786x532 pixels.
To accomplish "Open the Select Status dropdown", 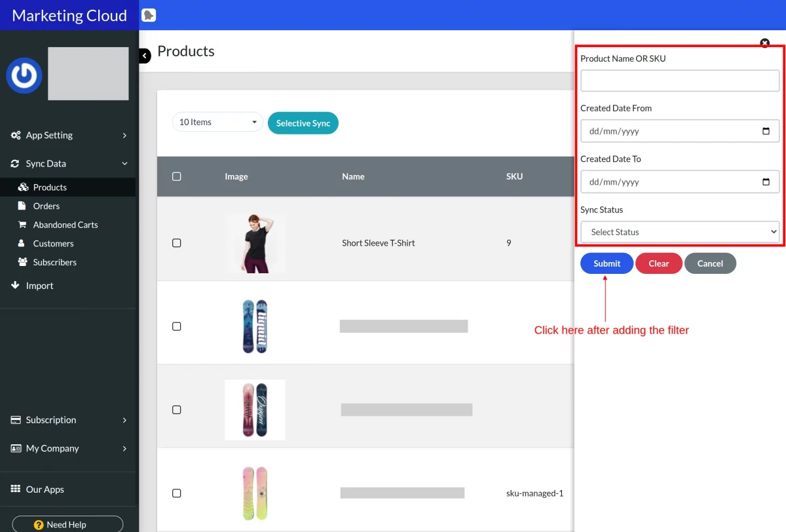I will [680, 232].
